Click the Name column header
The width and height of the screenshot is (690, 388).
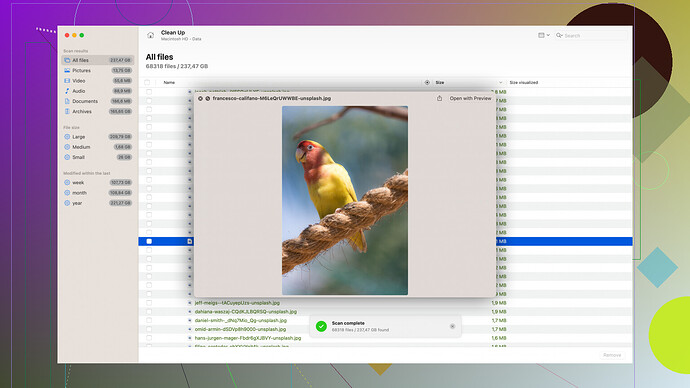(x=169, y=82)
